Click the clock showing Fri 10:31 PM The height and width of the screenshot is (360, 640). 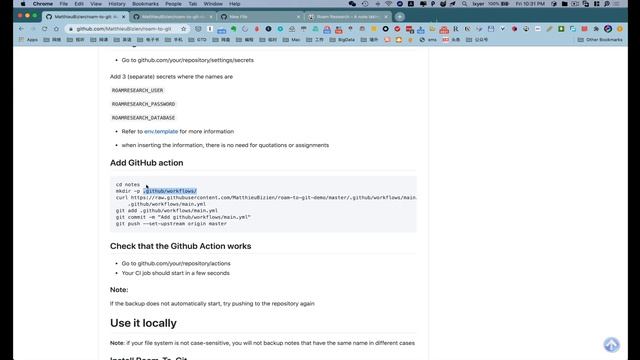[x=530, y=4]
